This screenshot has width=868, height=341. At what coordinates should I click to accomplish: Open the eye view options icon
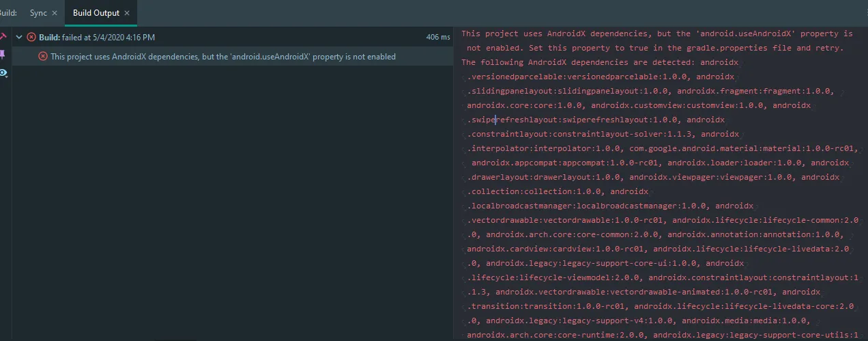[x=3, y=72]
